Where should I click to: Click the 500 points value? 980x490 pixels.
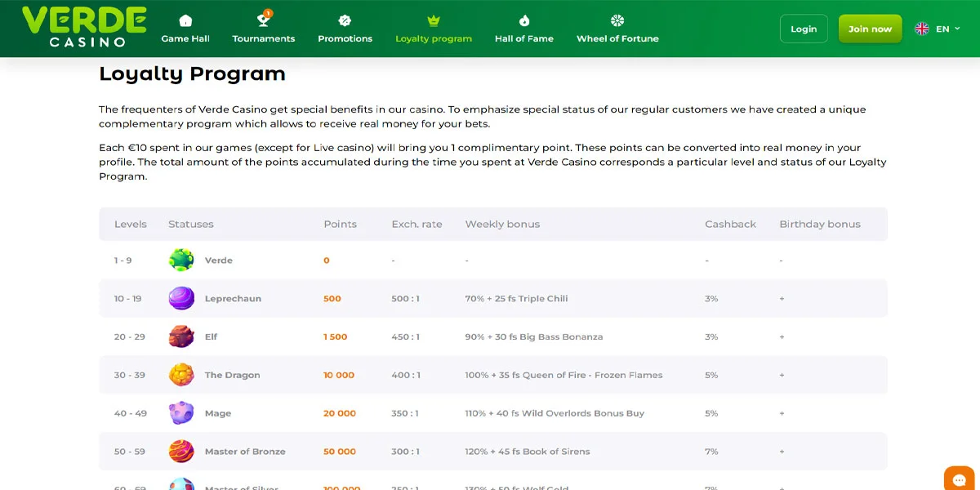[332, 298]
